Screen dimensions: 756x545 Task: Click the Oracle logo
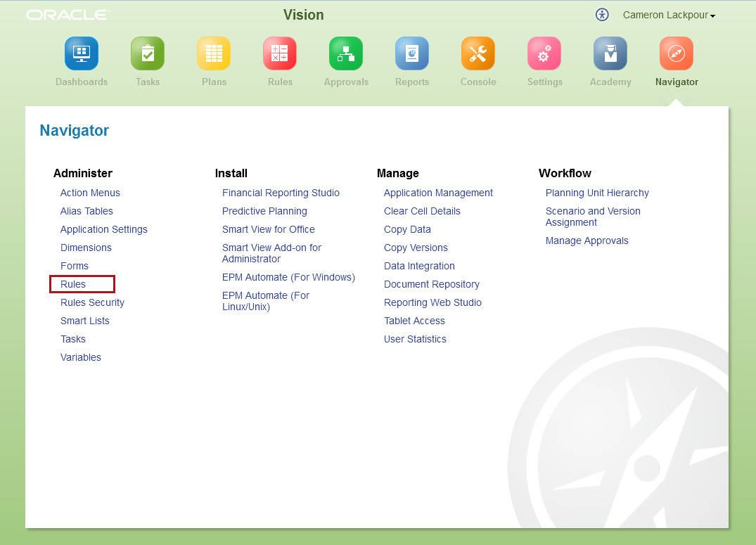click(68, 15)
